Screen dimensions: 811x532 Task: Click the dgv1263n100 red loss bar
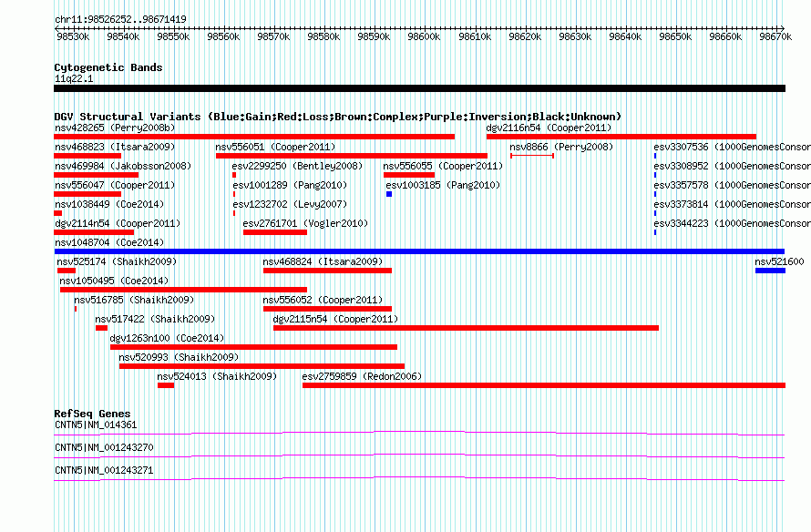click(253, 347)
